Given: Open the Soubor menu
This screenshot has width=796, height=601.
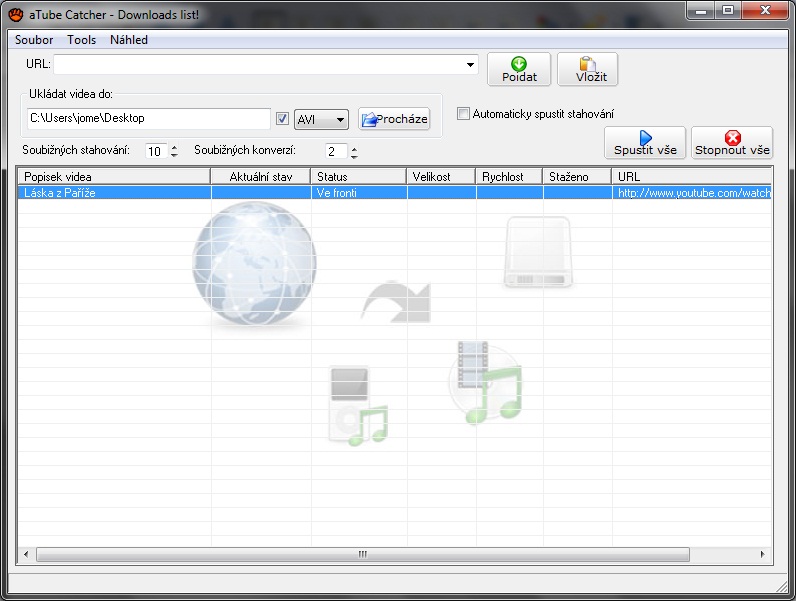Looking at the screenshot, I should click(34, 40).
